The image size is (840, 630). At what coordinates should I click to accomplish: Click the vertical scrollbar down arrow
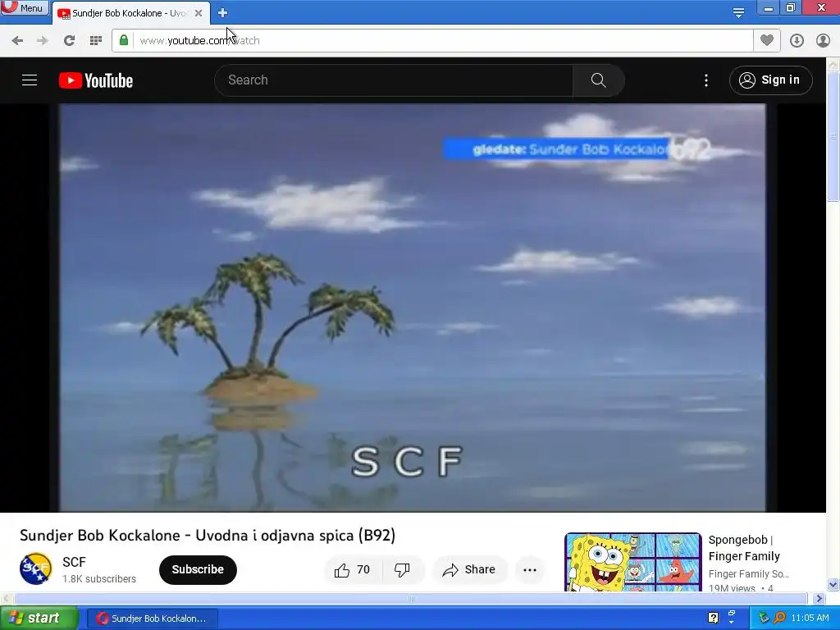(x=833, y=584)
